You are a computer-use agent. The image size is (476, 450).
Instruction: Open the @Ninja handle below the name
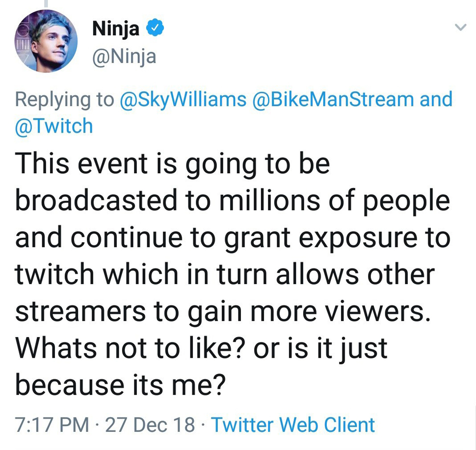click(124, 57)
